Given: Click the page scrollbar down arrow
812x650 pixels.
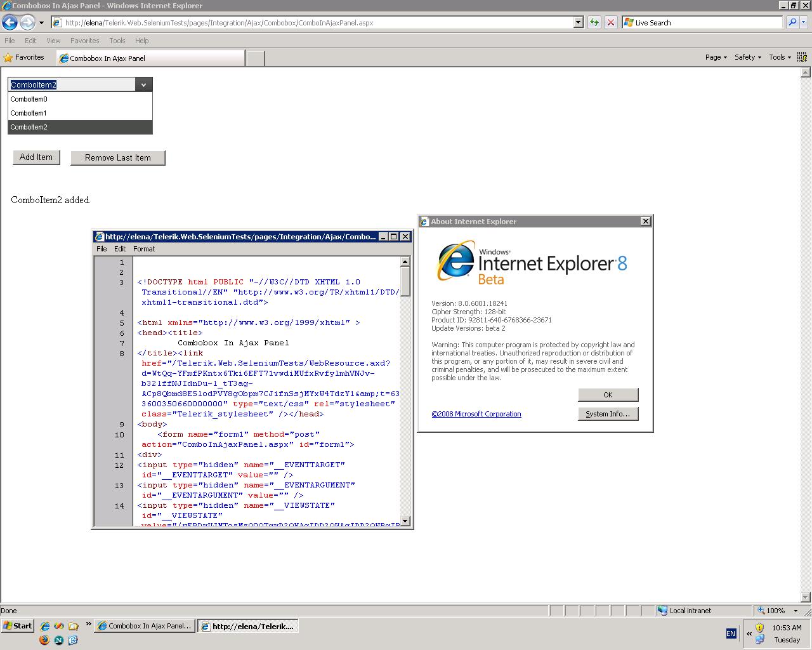Looking at the screenshot, I should 806,597.
